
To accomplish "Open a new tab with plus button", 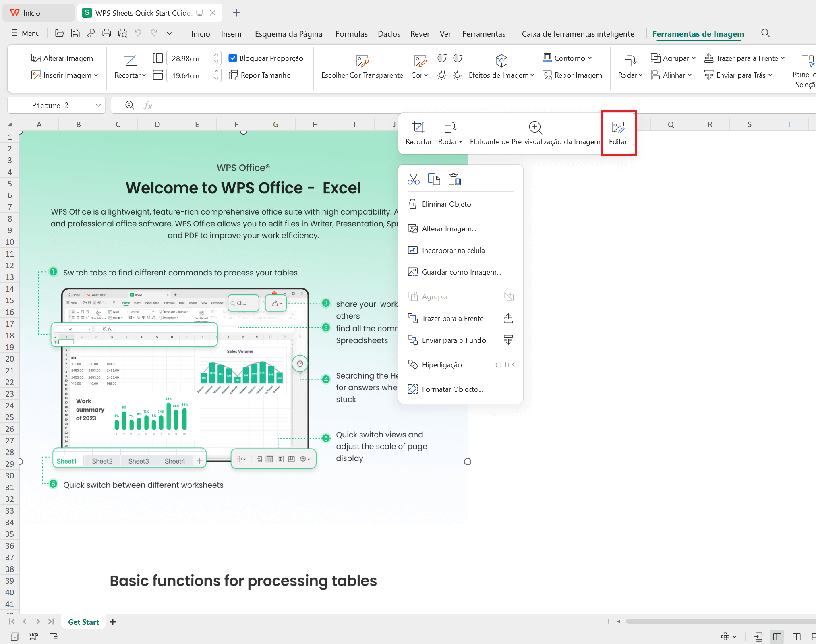I will 236,13.
